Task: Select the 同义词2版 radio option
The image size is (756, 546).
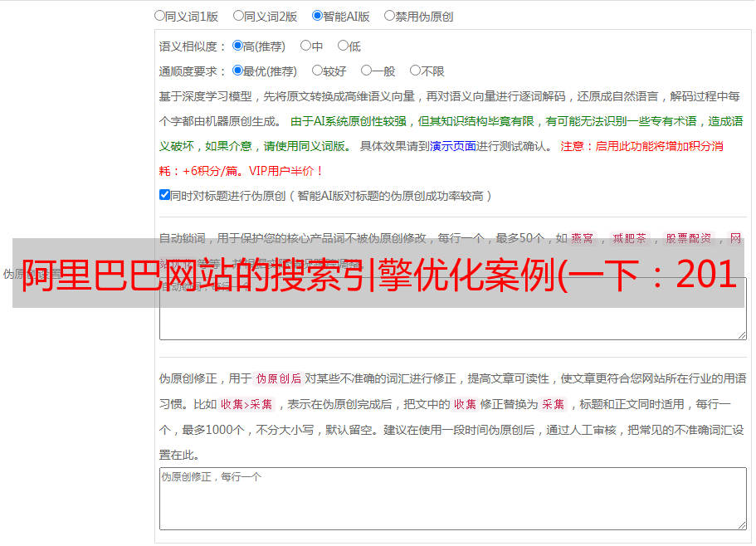Action: click(x=238, y=16)
